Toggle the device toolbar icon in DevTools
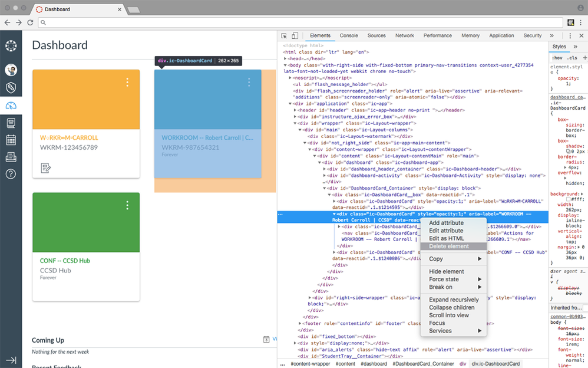The height and width of the screenshot is (368, 588). [x=295, y=35]
